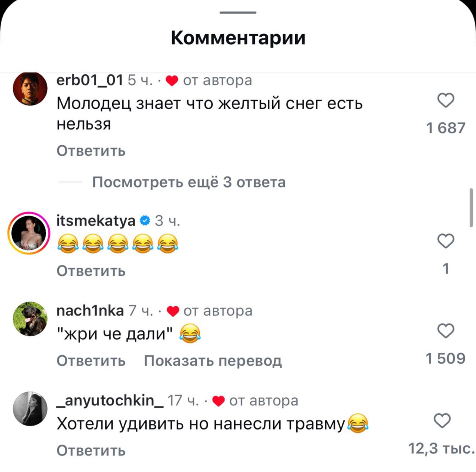This screenshot has height=472, width=476.
Task: Open itsmekatya's verified badge
Action: click(x=145, y=221)
